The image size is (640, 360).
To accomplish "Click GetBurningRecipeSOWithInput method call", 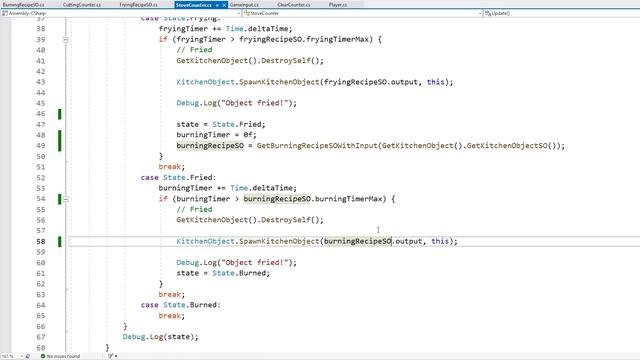I will tap(317, 146).
